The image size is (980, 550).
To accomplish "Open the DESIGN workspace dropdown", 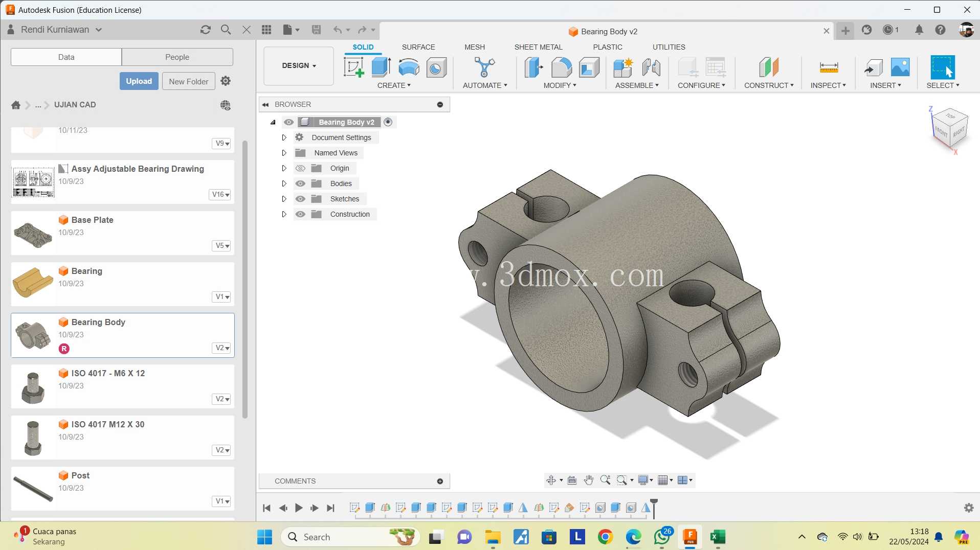I will pyautogui.click(x=299, y=65).
